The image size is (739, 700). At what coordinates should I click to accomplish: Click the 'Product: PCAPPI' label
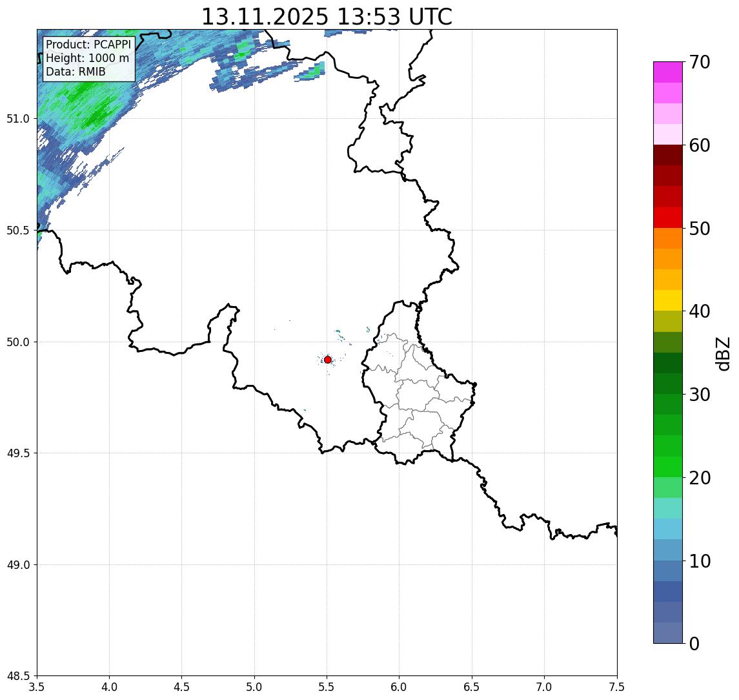click(x=88, y=45)
